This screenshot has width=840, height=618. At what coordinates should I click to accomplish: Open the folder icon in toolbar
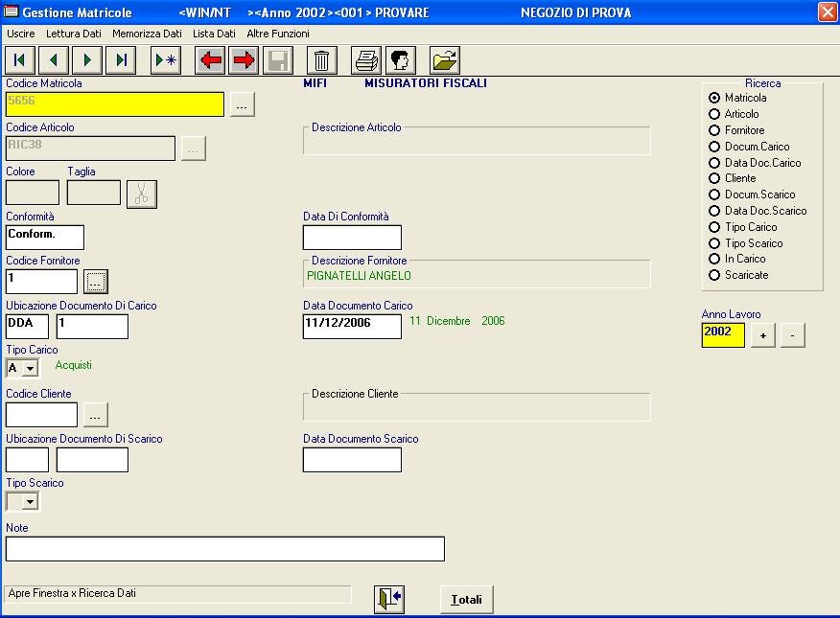(x=444, y=61)
